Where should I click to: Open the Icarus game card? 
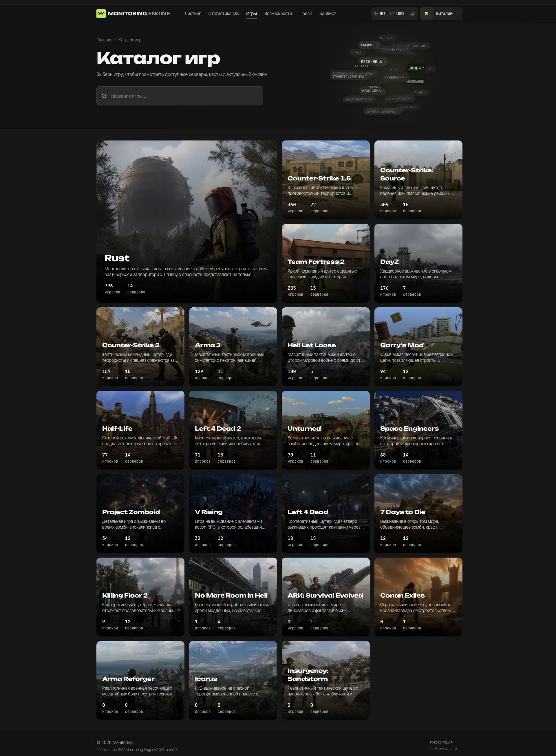233,680
